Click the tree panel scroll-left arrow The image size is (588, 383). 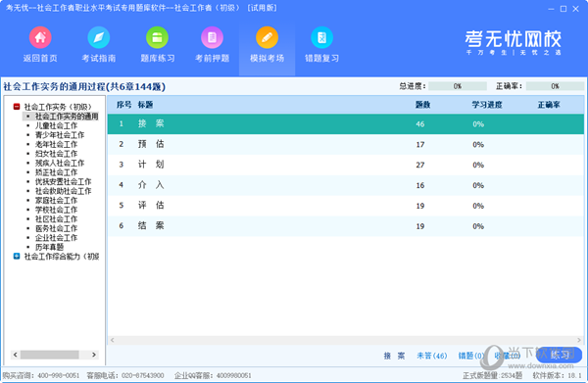[x=16, y=355]
